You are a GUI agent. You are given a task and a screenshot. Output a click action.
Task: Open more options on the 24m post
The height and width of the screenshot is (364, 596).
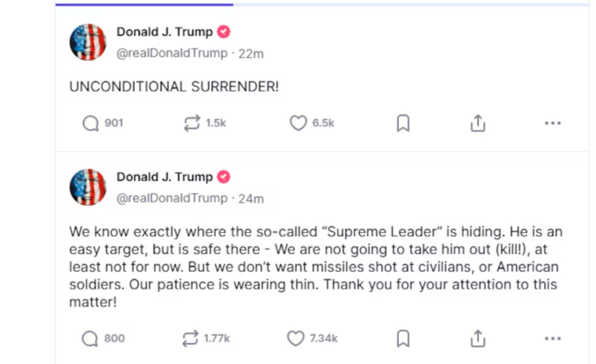tap(553, 339)
